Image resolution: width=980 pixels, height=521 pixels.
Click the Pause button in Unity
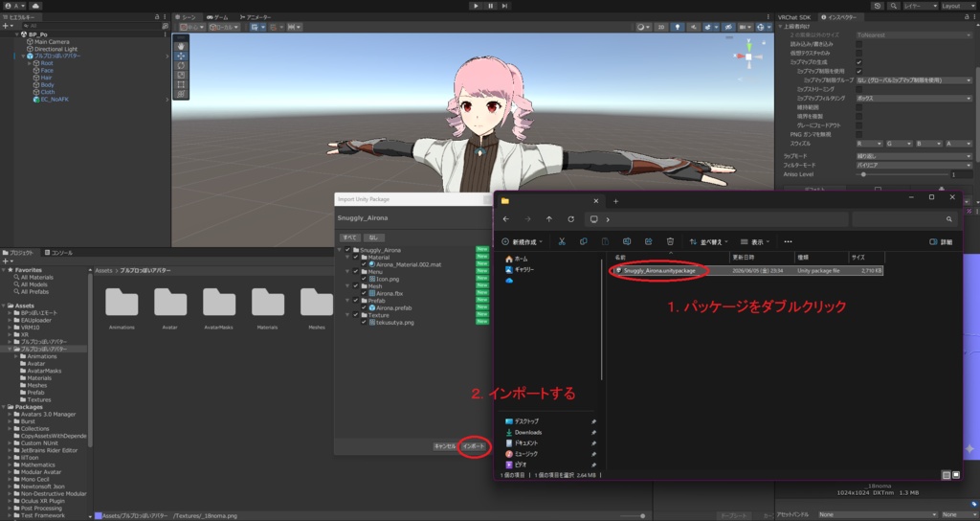point(491,6)
